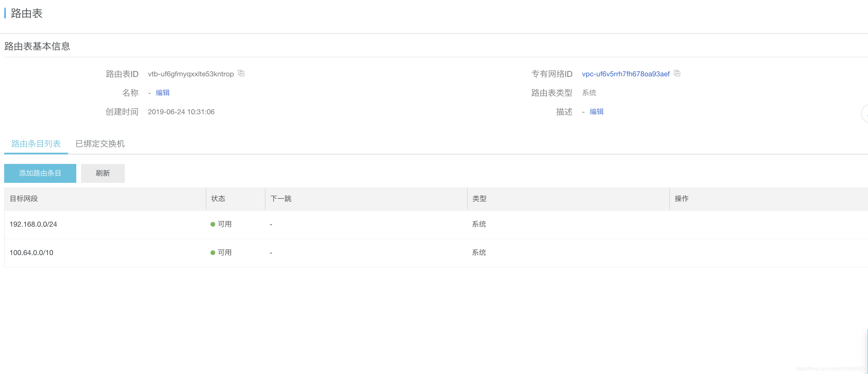Click 系统 type in the 100.64.0.0/10 row

pyautogui.click(x=479, y=253)
